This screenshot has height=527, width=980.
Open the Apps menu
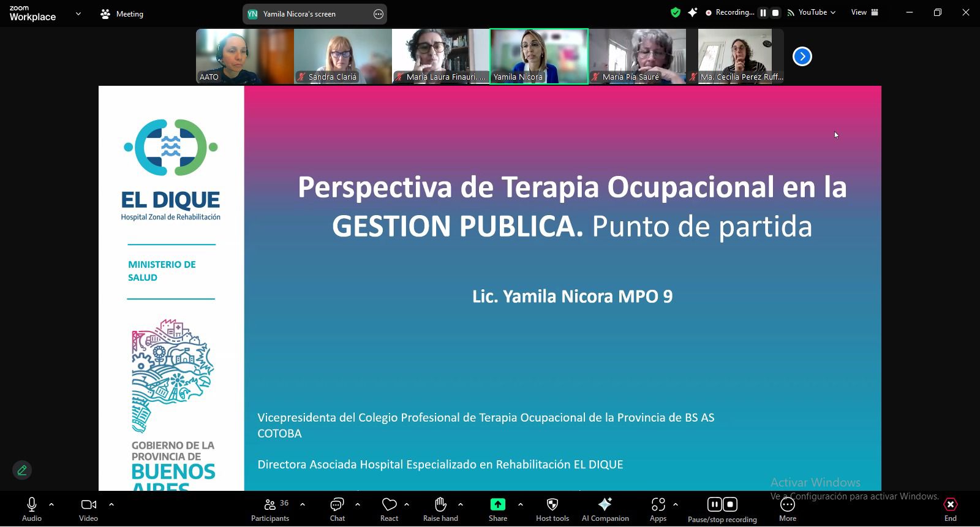[658, 509]
